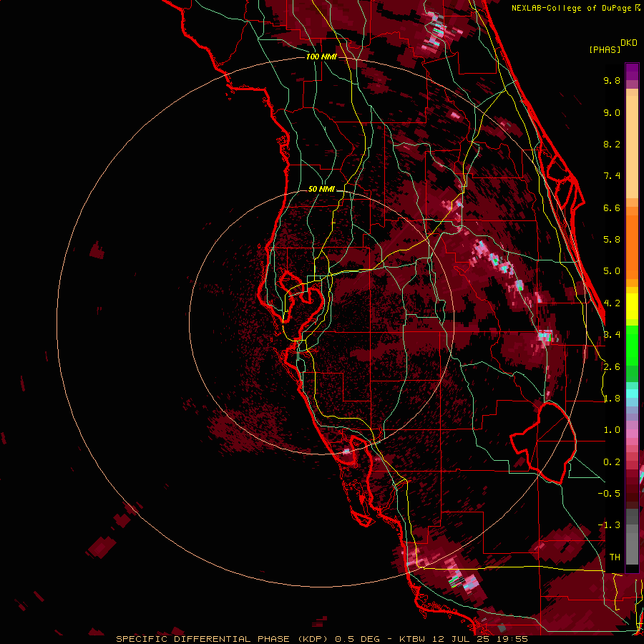Image resolution: width=644 pixels, height=644 pixels.
Task: Select the 2.6 scale value
Action: pos(612,367)
